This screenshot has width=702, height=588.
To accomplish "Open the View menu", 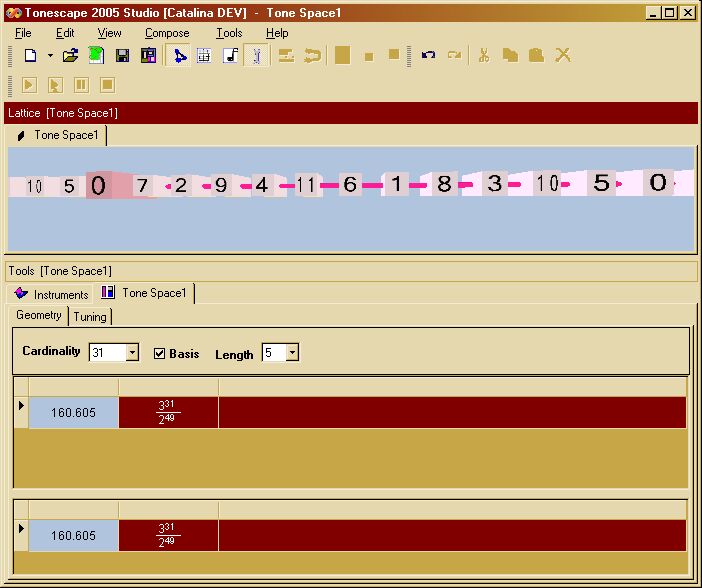I will coord(109,33).
